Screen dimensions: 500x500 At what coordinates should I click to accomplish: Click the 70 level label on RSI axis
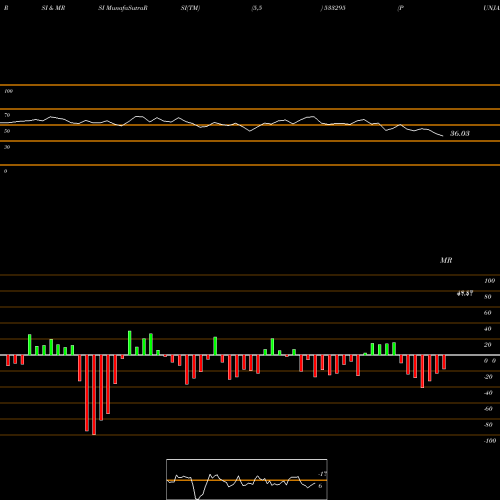pos(7,115)
